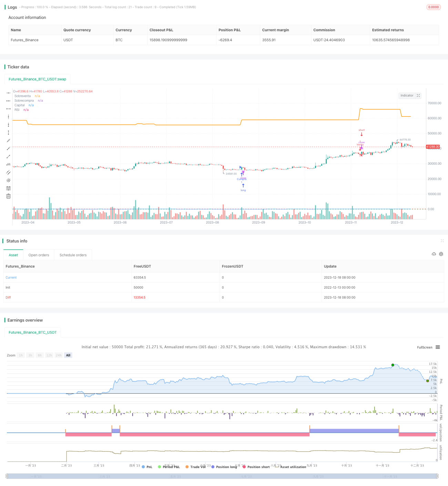The height and width of the screenshot is (486, 448).
Task: Select the vertical straight line drawing tool
Action: pyautogui.click(x=9, y=117)
